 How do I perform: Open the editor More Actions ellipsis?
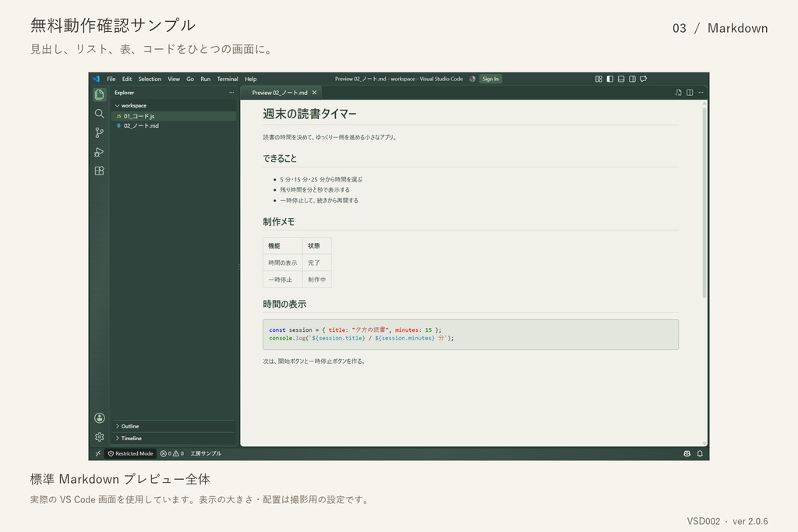[701, 93]
